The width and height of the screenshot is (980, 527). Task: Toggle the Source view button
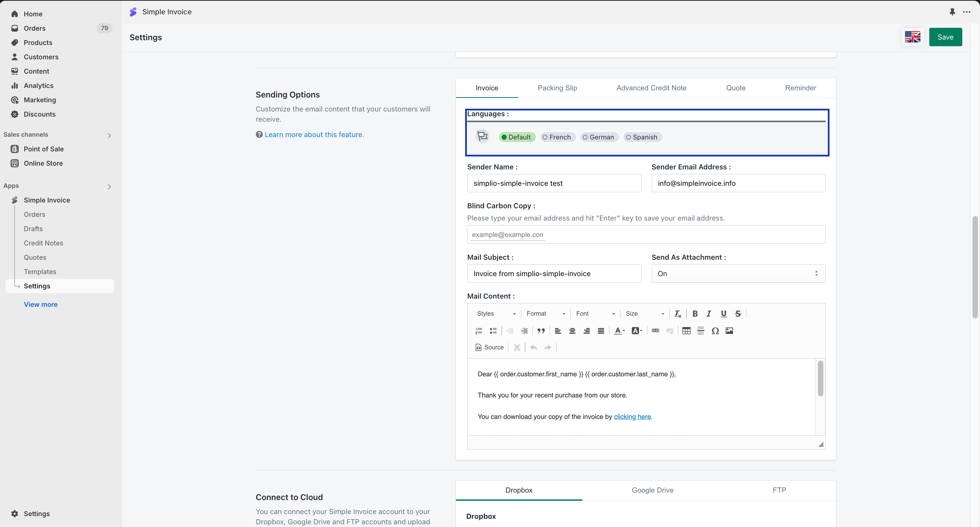tap(489, 347)
